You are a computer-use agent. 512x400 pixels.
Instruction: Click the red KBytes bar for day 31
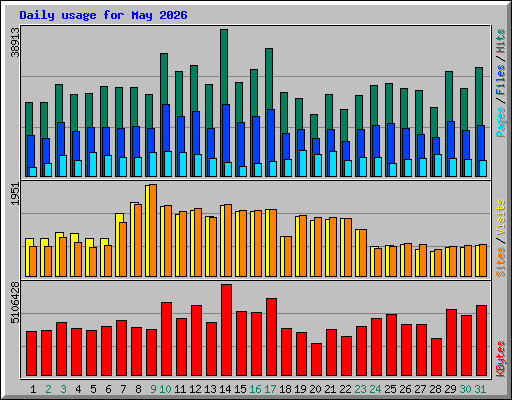click(x=481, y=341)
